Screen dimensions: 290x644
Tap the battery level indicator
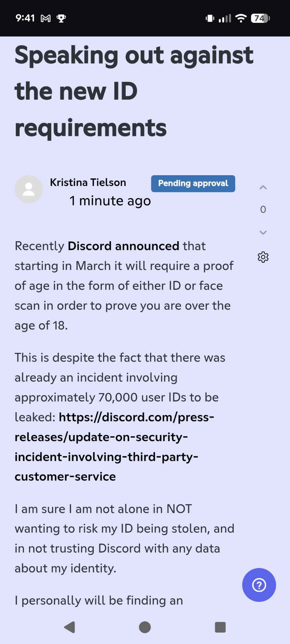[260, 18]
